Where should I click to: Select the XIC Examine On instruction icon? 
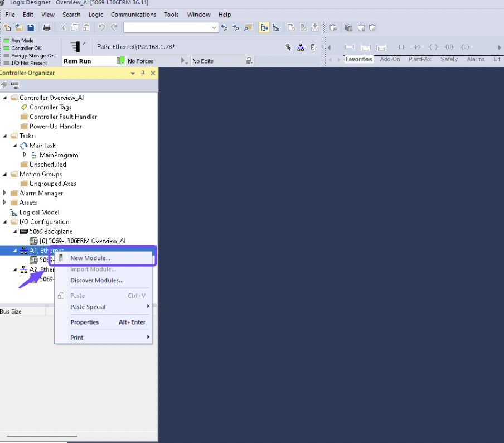pyautogui.click(x=400, y=47)
